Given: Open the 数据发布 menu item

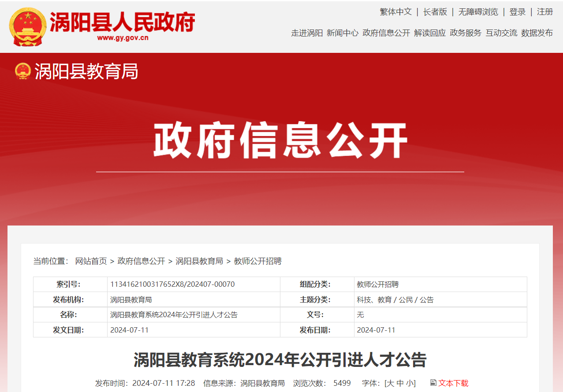Looking at the screenshot, I should (x=537, y=33).
